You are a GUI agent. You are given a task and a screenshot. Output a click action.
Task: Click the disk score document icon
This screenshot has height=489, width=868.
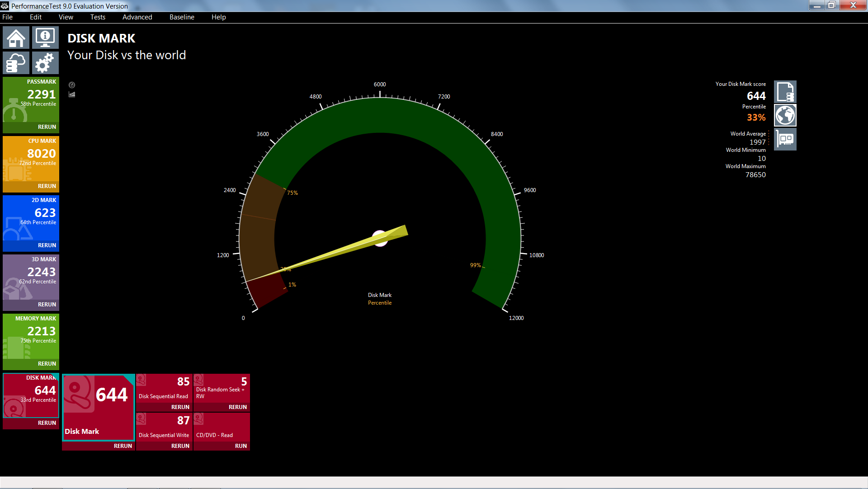click(785, 92)
